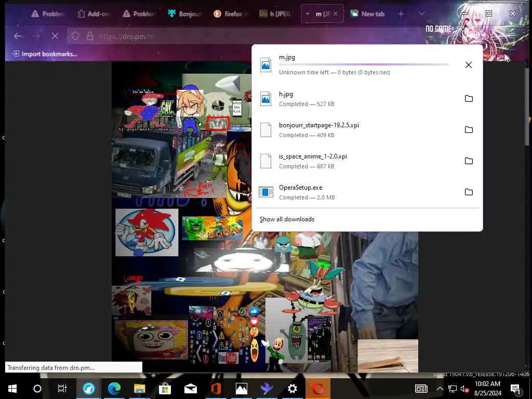Open Settings gear from taskbar
Viewport: 532px width, 399px height.
click(292, 389)
